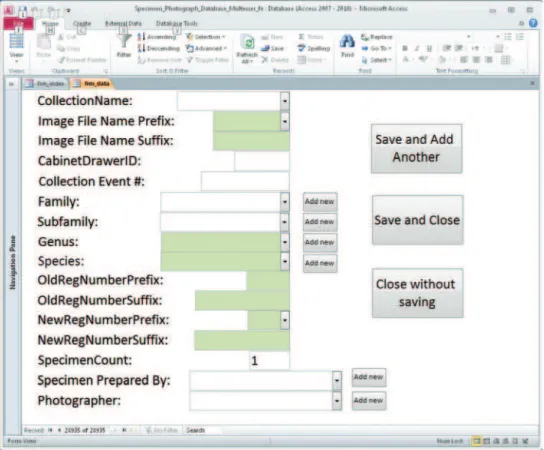Image resolution: width=544 pixels, height=450 pixels.
Task: Switch to the External Data tab
Action: pos(123,24)
